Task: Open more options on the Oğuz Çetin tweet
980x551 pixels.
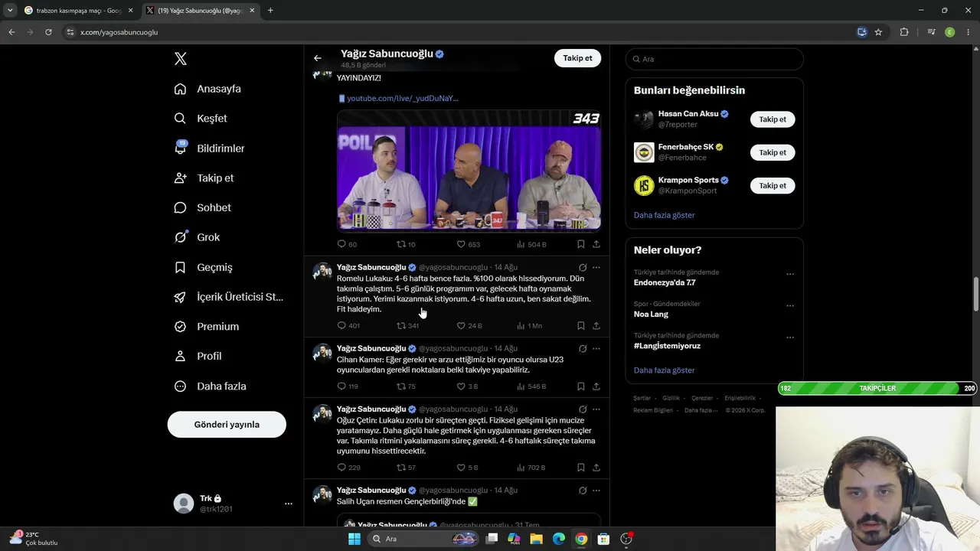Action: click(596, 409)
